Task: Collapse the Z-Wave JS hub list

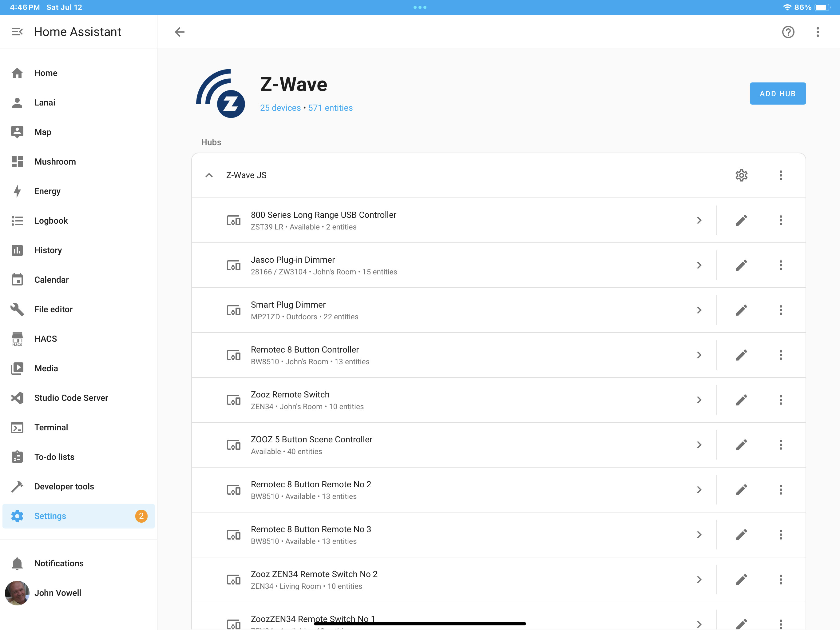Action: (x=209, y=175)
